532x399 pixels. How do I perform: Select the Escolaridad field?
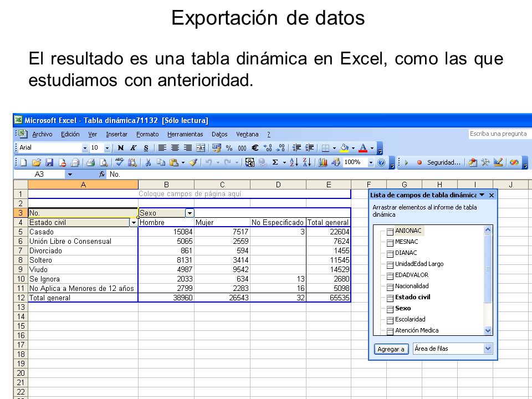[410, 319]
